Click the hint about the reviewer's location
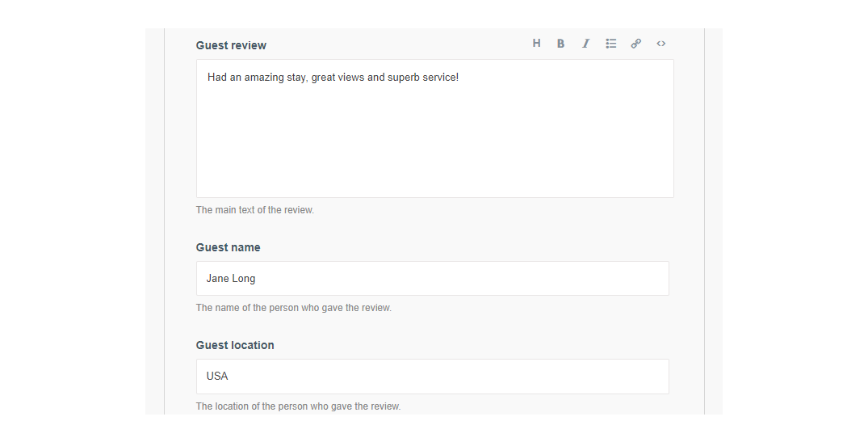The image size is (868, 442). (x=298, y=406)
